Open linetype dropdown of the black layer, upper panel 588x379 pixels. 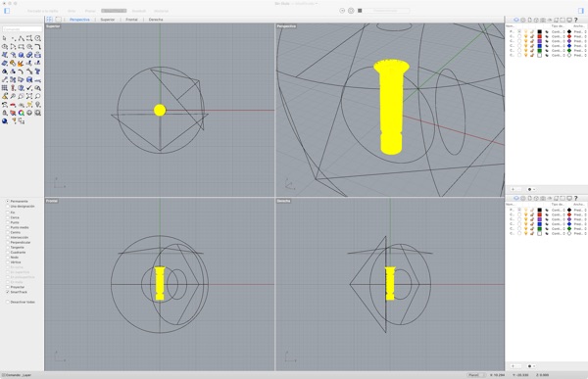(558, 31)
